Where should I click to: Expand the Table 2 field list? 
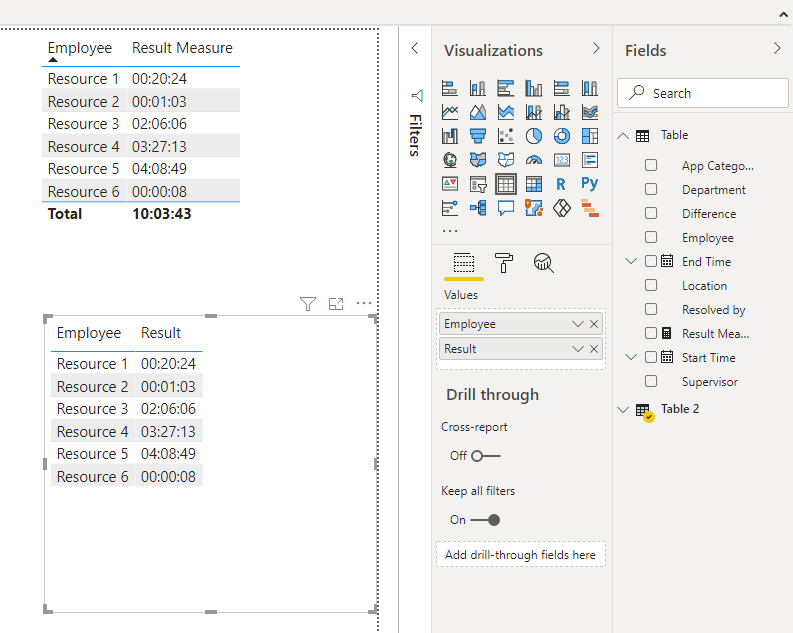click(623, 409)
